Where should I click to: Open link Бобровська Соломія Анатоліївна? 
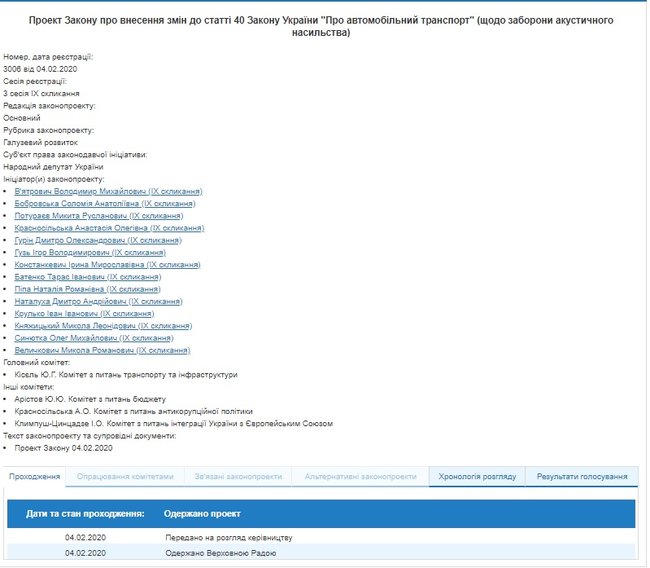(x=108, y=203)
